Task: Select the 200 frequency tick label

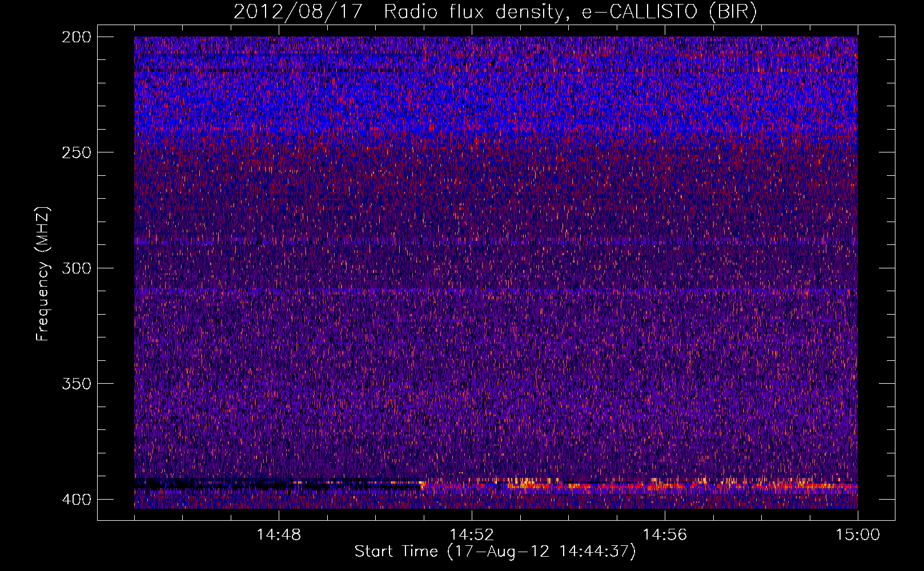Action: [77, 37]
